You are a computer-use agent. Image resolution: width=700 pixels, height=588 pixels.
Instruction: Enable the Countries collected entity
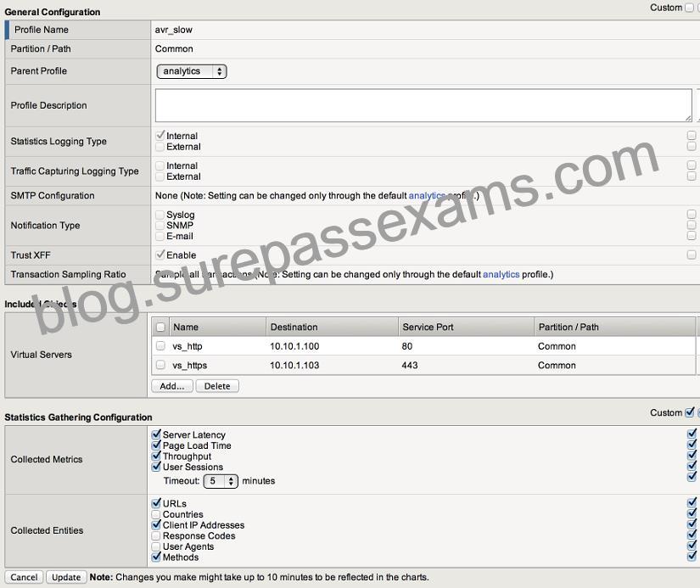pos(156,514)
